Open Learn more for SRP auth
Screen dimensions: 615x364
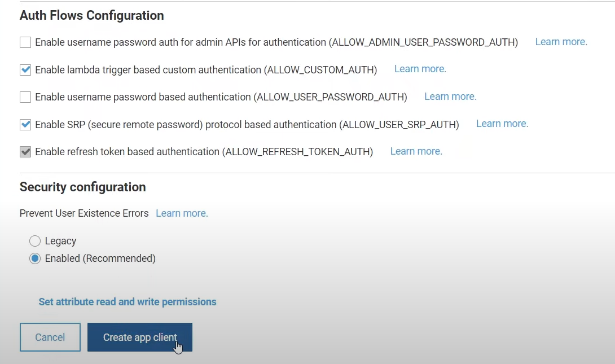502,124
